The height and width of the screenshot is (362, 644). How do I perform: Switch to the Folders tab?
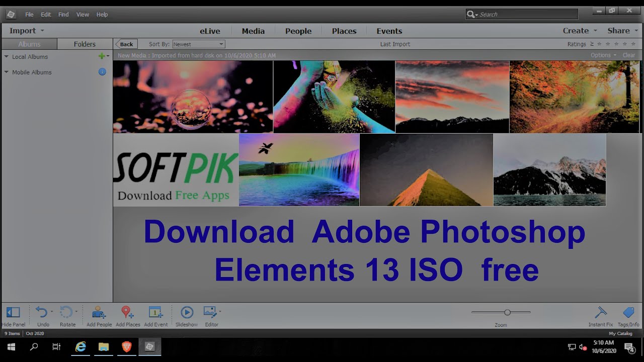85,44
